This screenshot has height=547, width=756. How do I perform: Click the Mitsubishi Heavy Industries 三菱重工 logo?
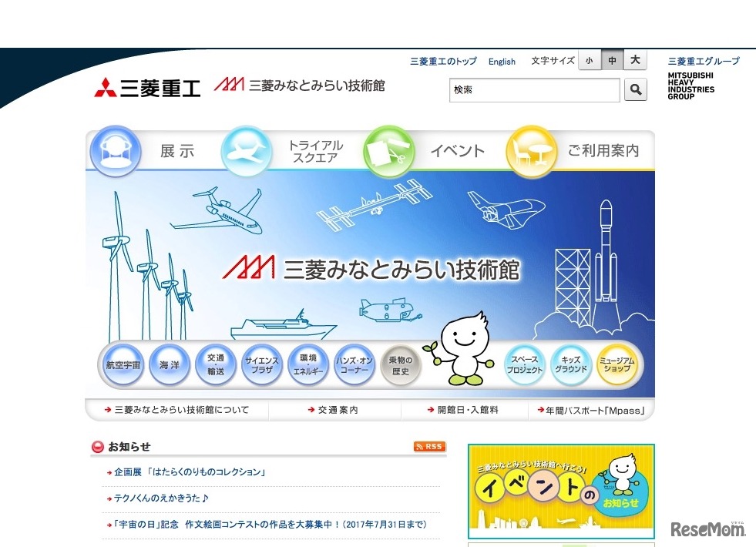(147, 88)
